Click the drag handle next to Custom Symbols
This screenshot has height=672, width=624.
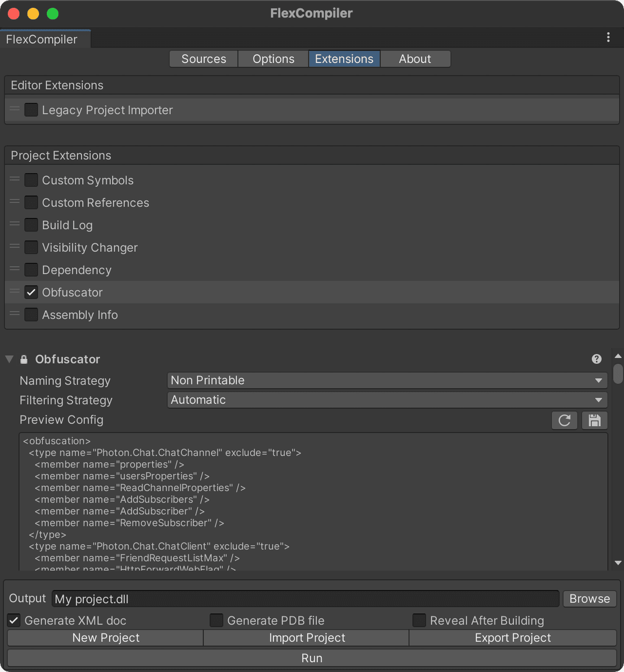[15, 180]
